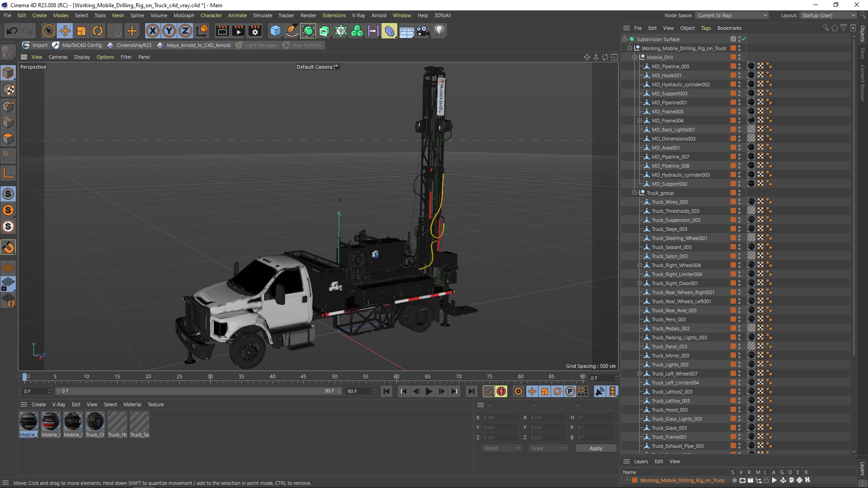Toggle Y axis lock
Image resolution: width=868 pixels, height=488 pixels.
169,31
